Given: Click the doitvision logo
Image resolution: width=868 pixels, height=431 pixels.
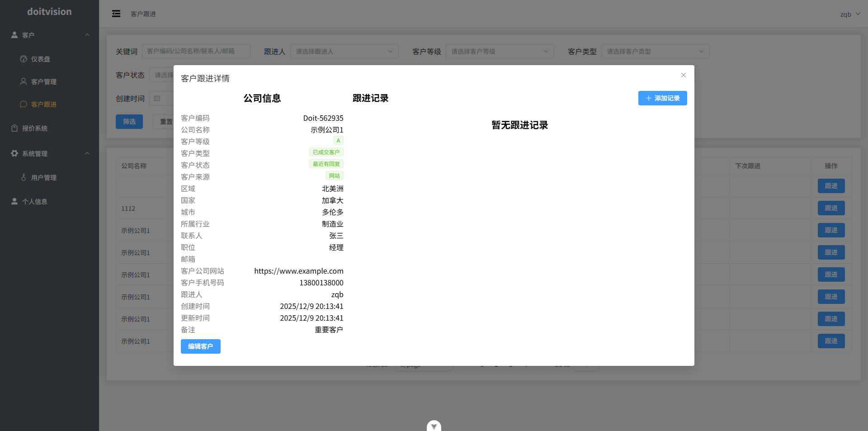Looking at the screenshot, I should tap(49, 12).
